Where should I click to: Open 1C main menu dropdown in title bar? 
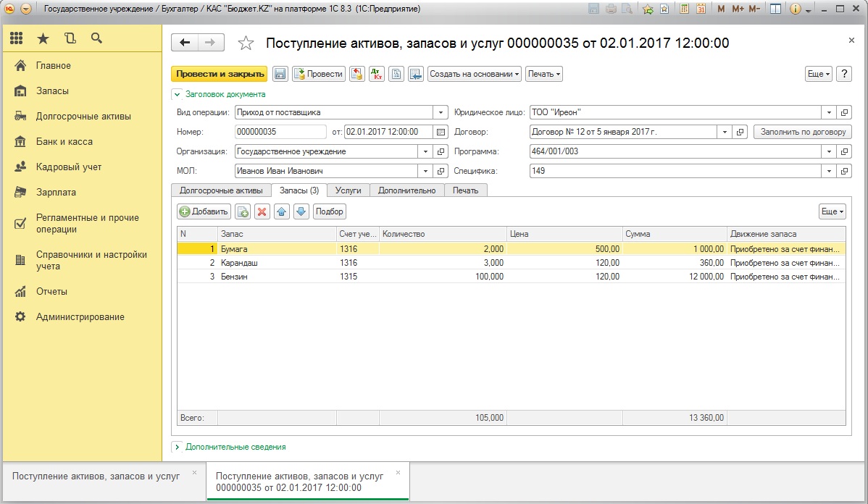click(x=25, y=9)
